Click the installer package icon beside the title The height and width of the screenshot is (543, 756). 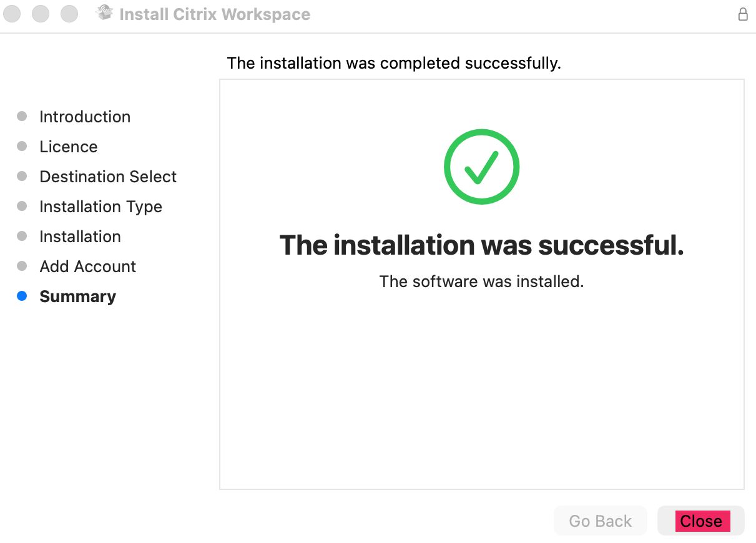105,13
